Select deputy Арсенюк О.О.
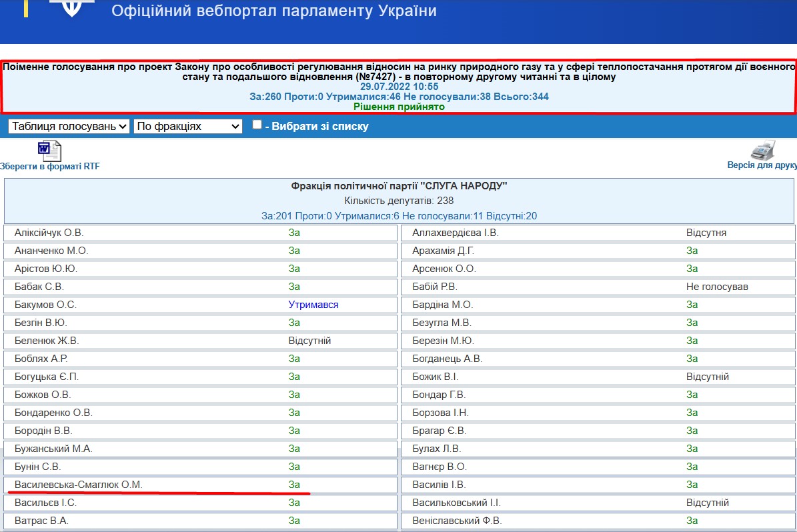797x532 pixels. click(444, 269)
